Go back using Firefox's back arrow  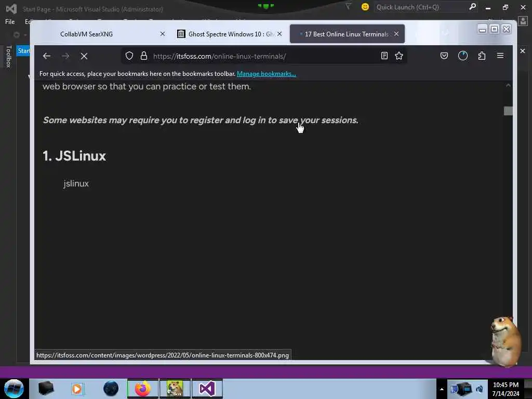46,56
